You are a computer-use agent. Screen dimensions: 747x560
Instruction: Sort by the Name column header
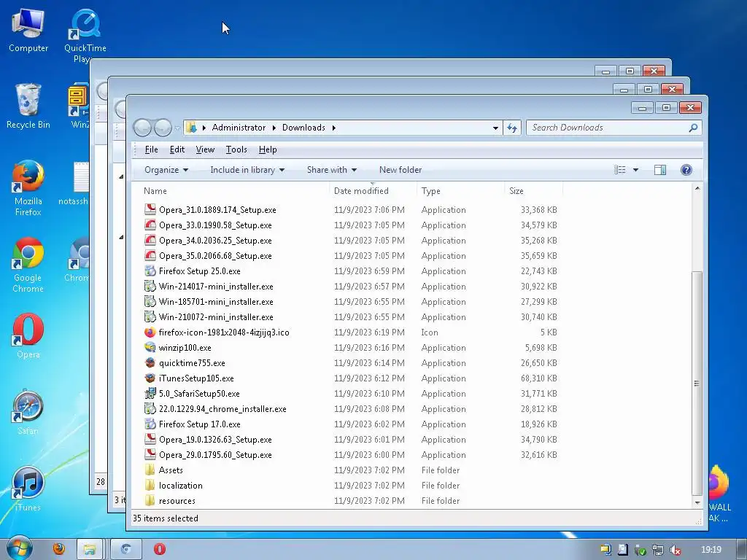(x=231, y=191)
